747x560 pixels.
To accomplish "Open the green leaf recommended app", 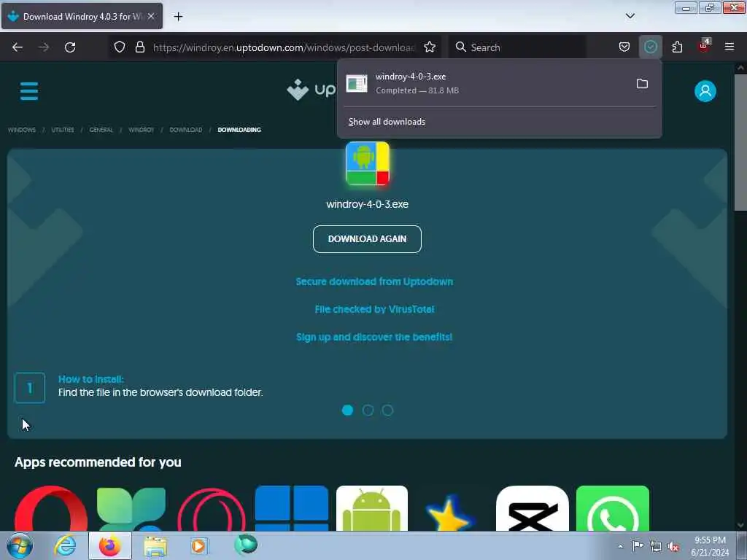I will [131, 508].
